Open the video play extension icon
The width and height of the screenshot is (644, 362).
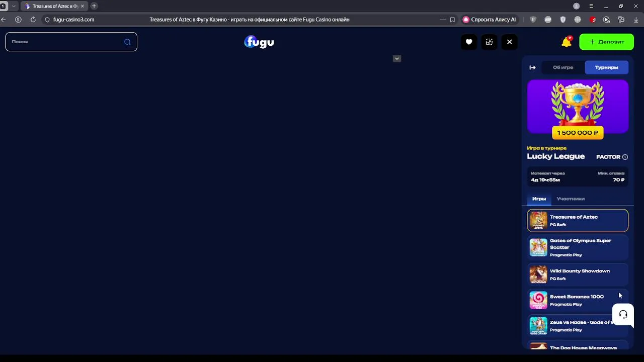click(607, 20)
